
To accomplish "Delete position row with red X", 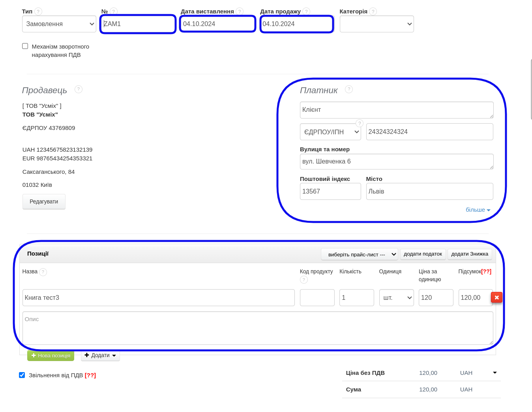I will [x=496, y=297].
